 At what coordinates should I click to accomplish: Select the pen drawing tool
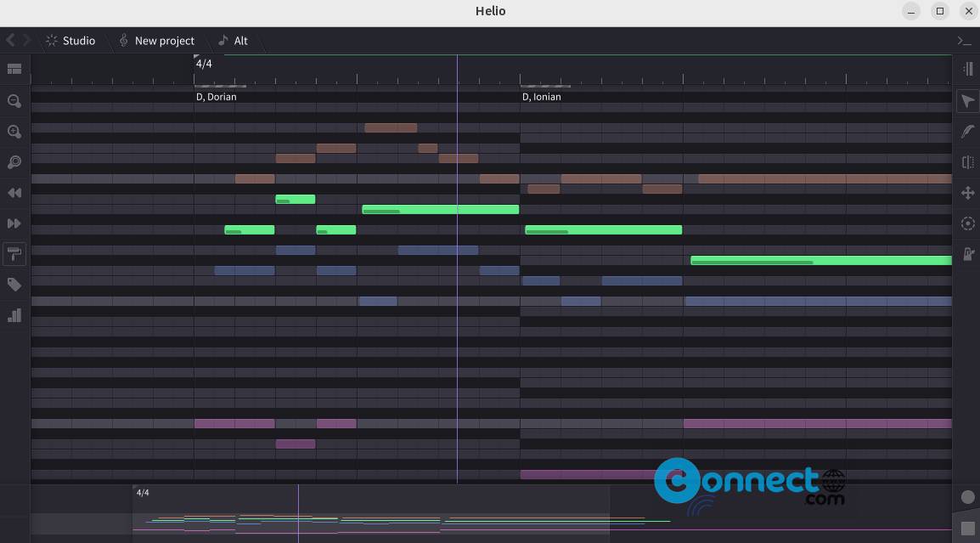[968, 132]
